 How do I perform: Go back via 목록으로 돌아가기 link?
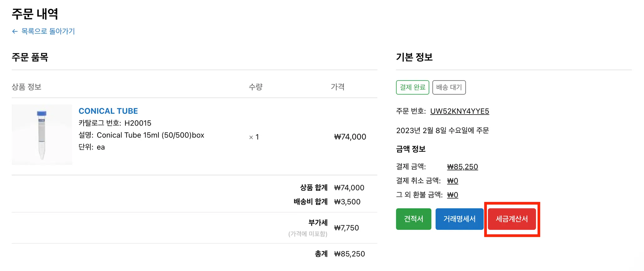pos(48,31)
